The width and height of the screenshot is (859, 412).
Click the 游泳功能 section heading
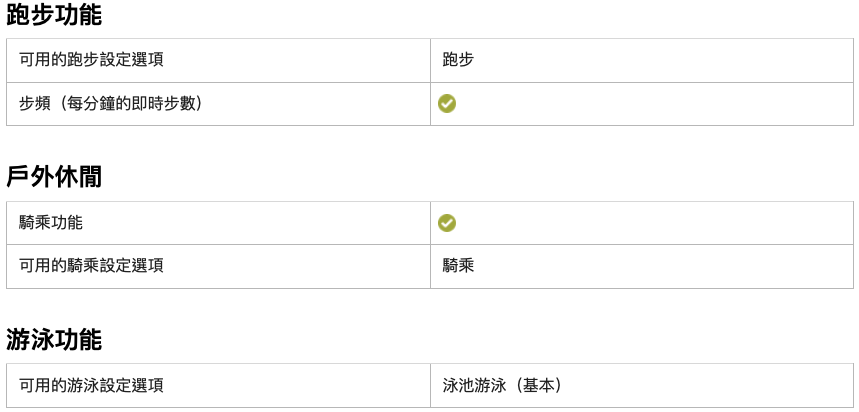(x=54, y=340)
